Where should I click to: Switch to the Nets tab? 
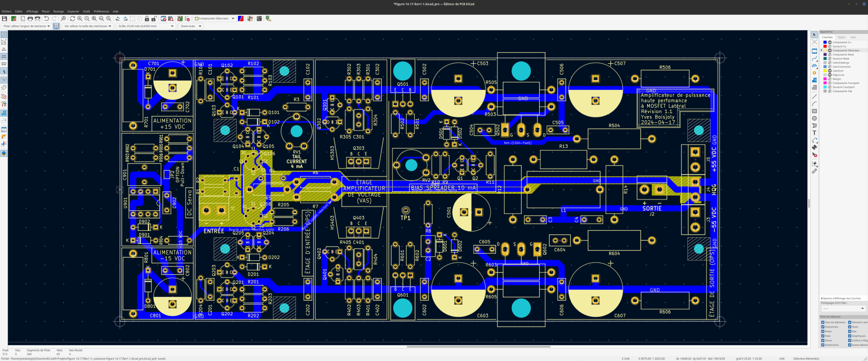(853, 37)
